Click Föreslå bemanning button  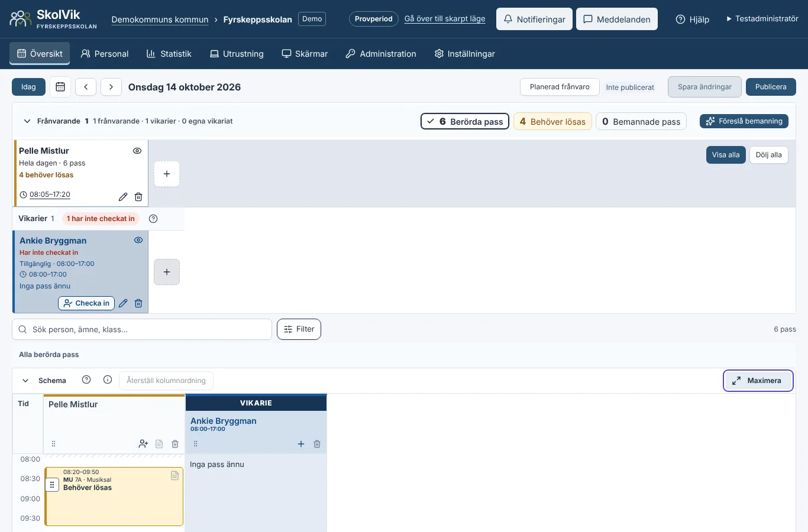[x=744, y=121]
